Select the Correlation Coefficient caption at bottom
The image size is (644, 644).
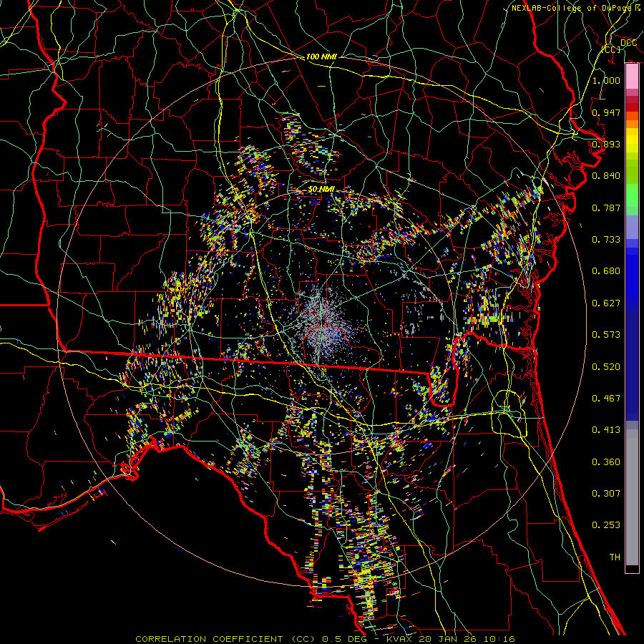[x=324, y=638]
